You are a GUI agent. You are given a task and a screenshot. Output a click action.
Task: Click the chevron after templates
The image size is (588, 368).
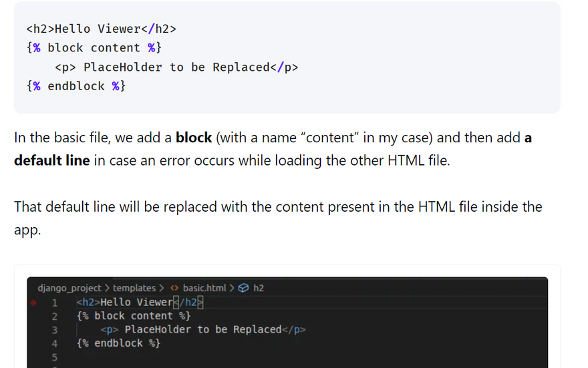(162, 289)
